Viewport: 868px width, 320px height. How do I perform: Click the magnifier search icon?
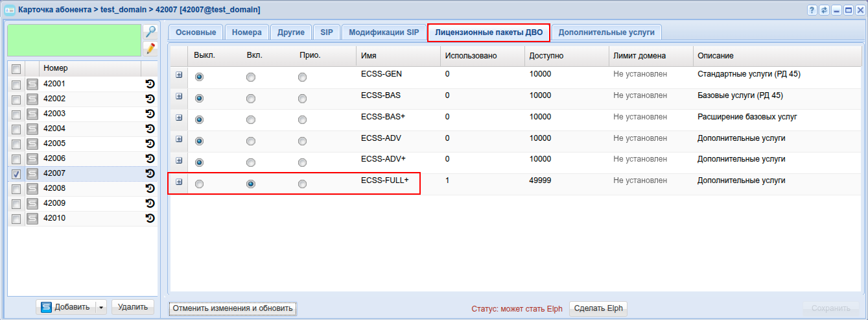click(150, 32)
